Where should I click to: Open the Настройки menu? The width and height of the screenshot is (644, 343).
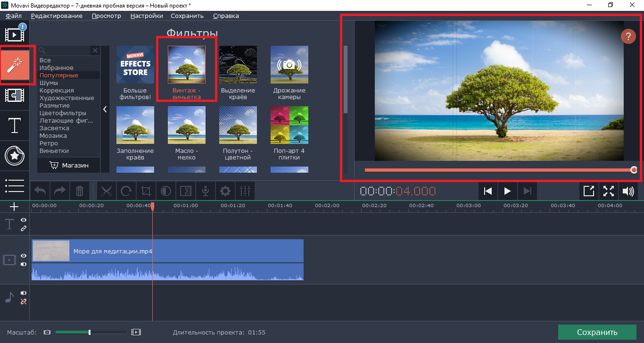pos(147,16)
